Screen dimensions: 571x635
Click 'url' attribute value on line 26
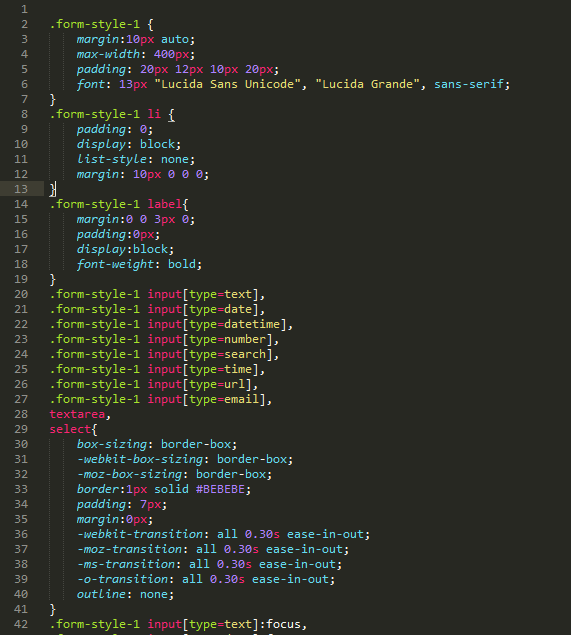tap(234, 384)
